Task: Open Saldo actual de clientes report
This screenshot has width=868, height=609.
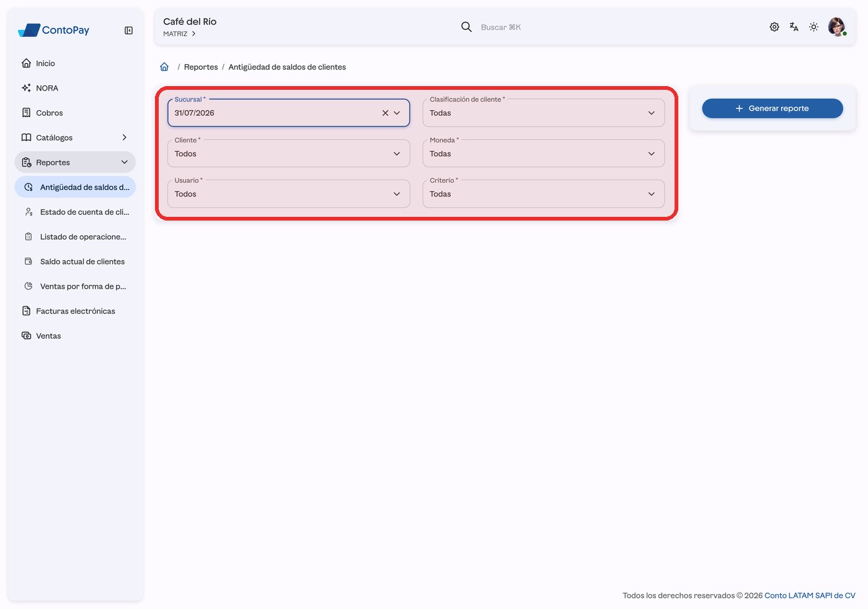Action: tap(75, 261)
